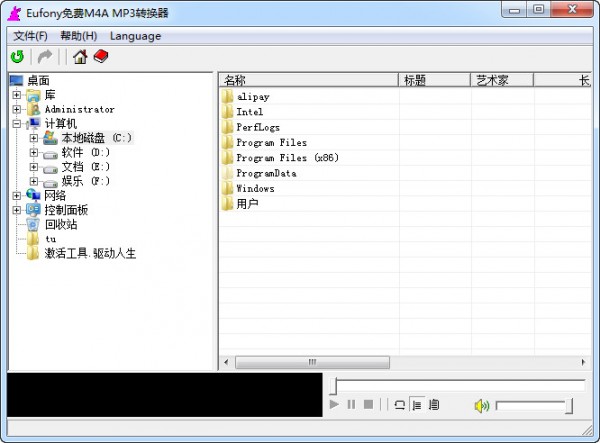Select the 库 library icon
600x443 pixels.
(x=33, y=95)
